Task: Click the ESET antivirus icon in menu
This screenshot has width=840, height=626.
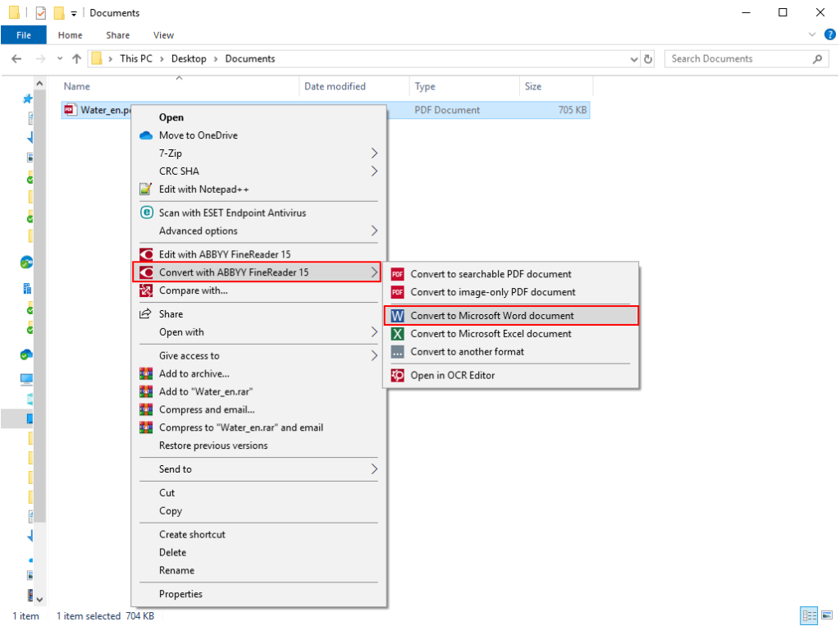Action: (x=146, y=212)
